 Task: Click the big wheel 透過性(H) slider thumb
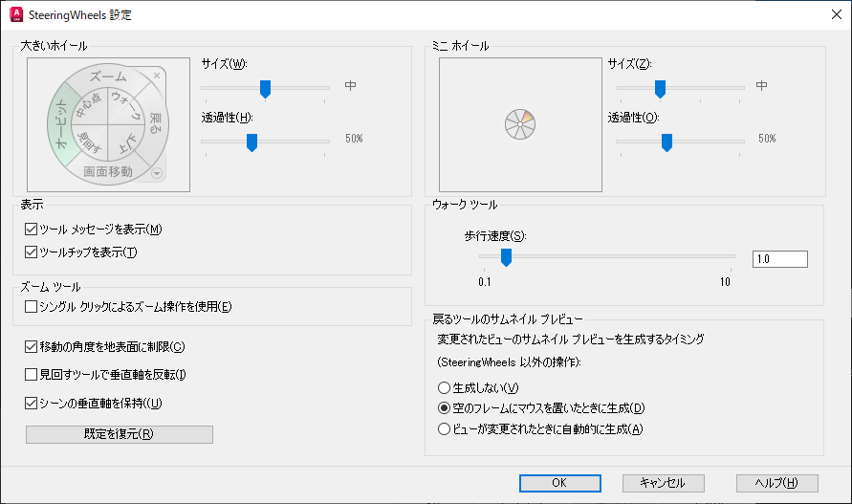click(x=251, y=143)
